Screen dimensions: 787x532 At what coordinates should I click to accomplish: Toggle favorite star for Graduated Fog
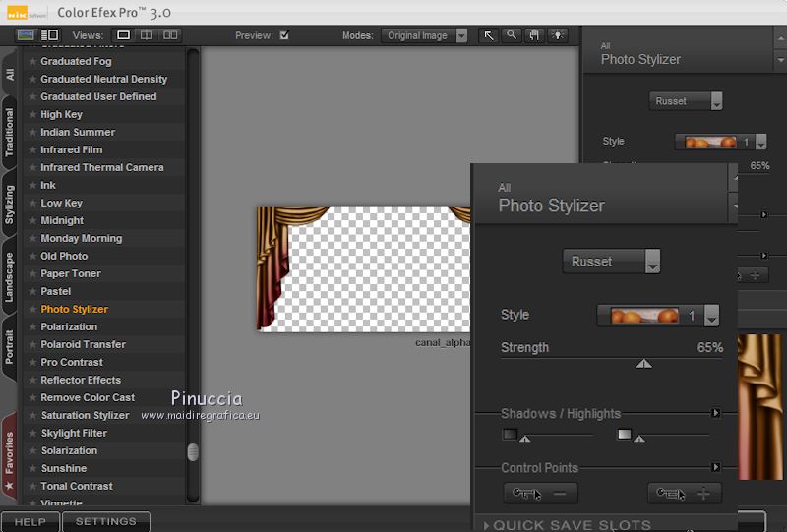point(32,61)
